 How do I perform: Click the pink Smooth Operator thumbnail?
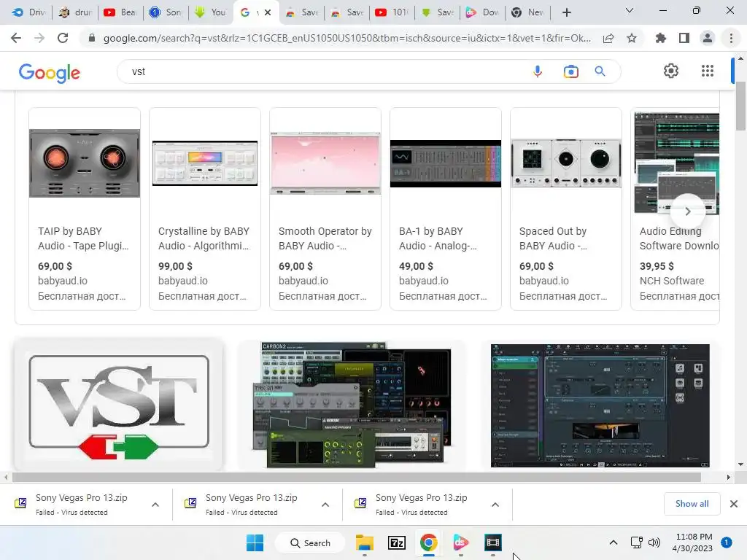pos(325,163)
